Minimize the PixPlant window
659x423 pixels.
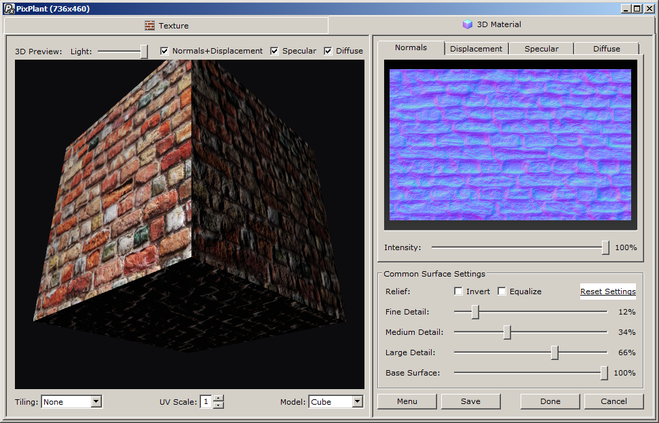626,8
